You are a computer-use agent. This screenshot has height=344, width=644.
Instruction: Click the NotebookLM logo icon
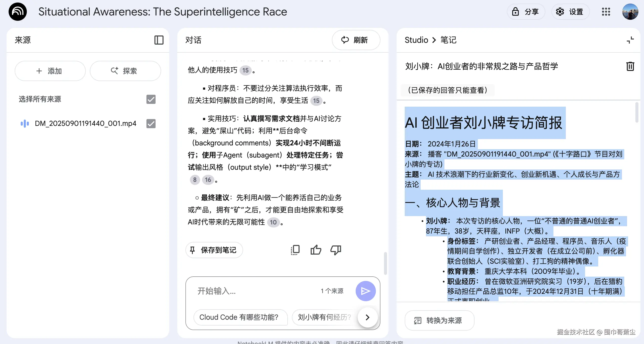pos(18,12)
